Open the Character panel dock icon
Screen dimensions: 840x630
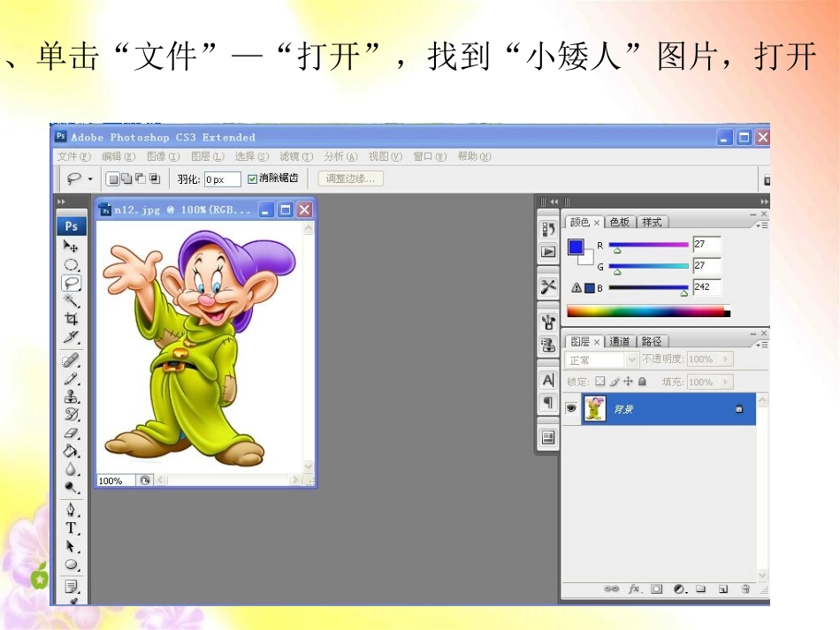[548, 380]
